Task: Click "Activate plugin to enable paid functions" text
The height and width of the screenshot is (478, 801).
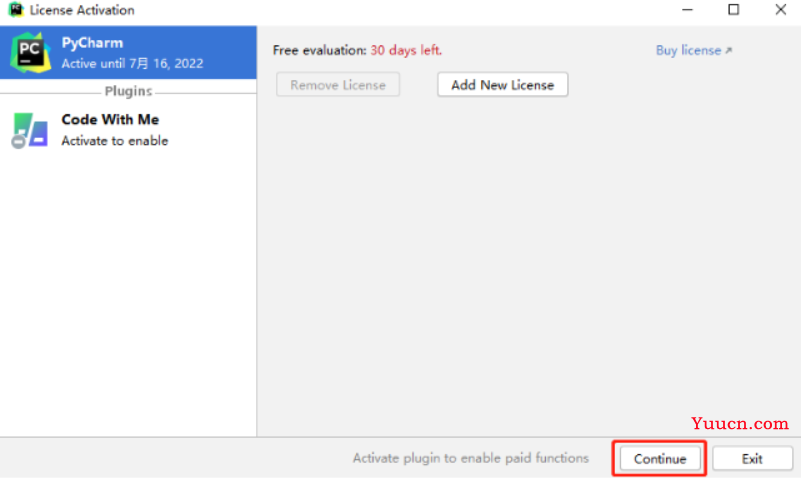Action: pos(470,458)
